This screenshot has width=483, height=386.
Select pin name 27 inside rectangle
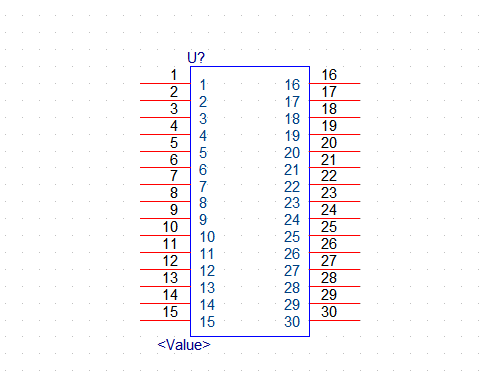(292, 271)
